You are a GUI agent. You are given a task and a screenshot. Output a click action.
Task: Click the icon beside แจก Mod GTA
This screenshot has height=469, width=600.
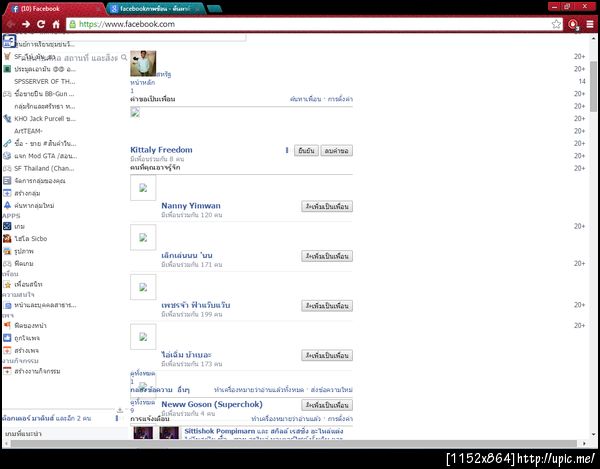[7, 156]
